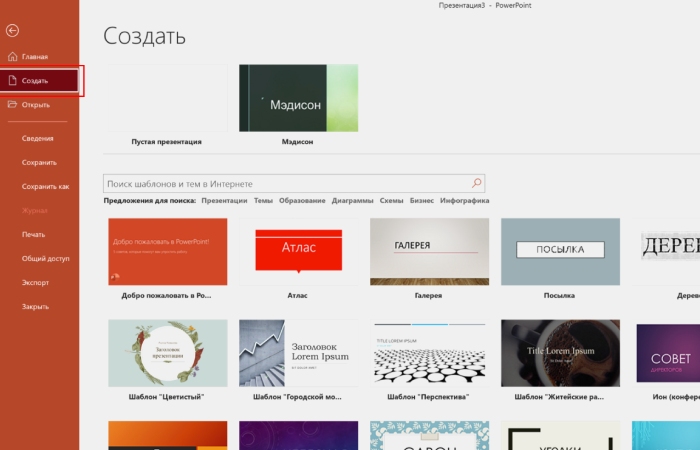Select the Посылка template thumbnail
The image size is (700, 450).
click(560, 252)
